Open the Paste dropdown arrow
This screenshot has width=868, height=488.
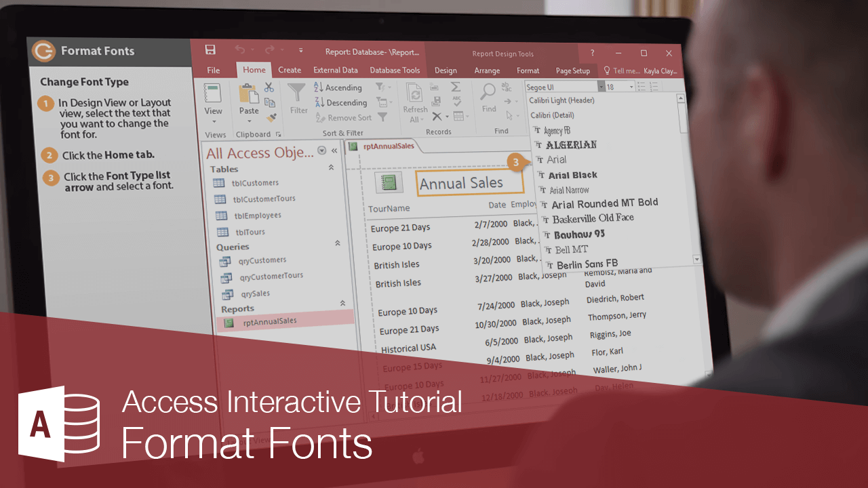point(249,122)
